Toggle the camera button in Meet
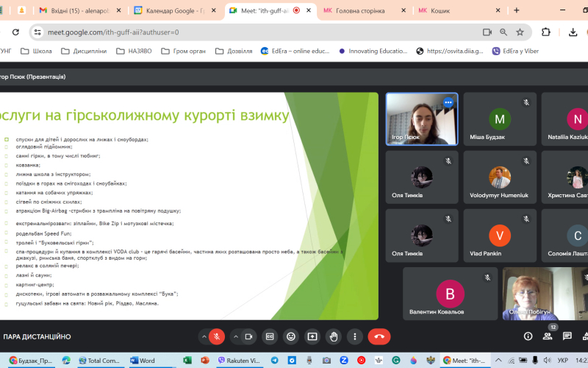Viewport: 588px width, 368px height. [x=248, y=337]
